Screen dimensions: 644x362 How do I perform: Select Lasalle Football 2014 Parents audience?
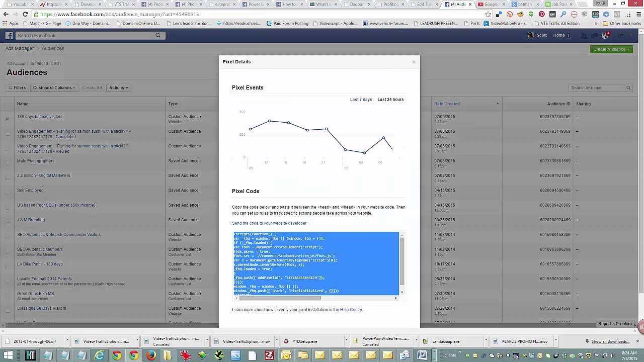pyautogui.click(x=44, y=279)
